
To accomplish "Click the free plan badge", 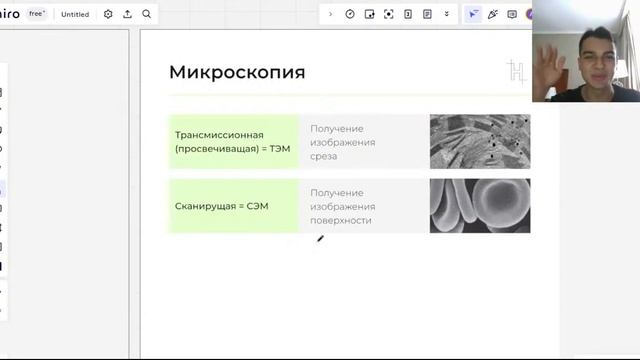I will pos(37,14).
